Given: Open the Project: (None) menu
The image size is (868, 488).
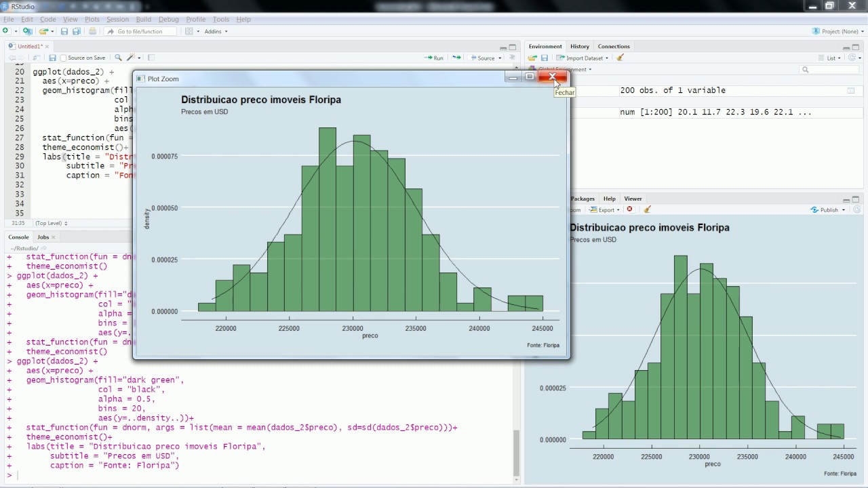Looking at the screenshot, I should tap(839, 31).
